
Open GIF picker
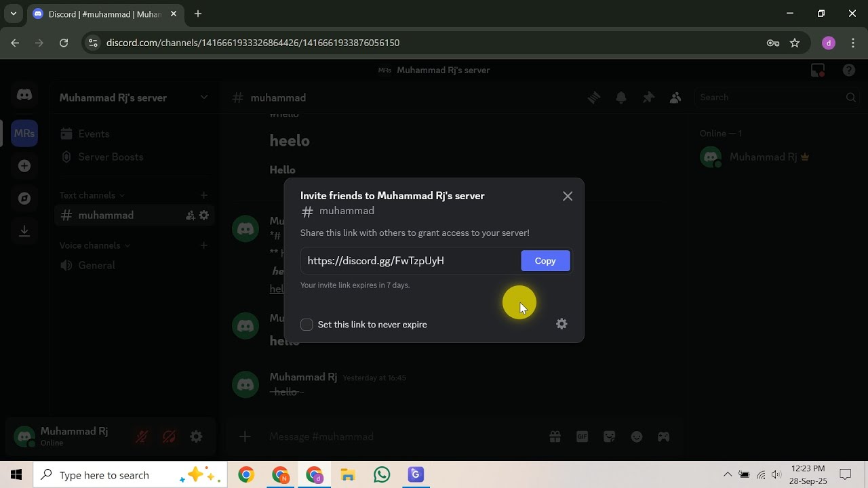point(582,437)
